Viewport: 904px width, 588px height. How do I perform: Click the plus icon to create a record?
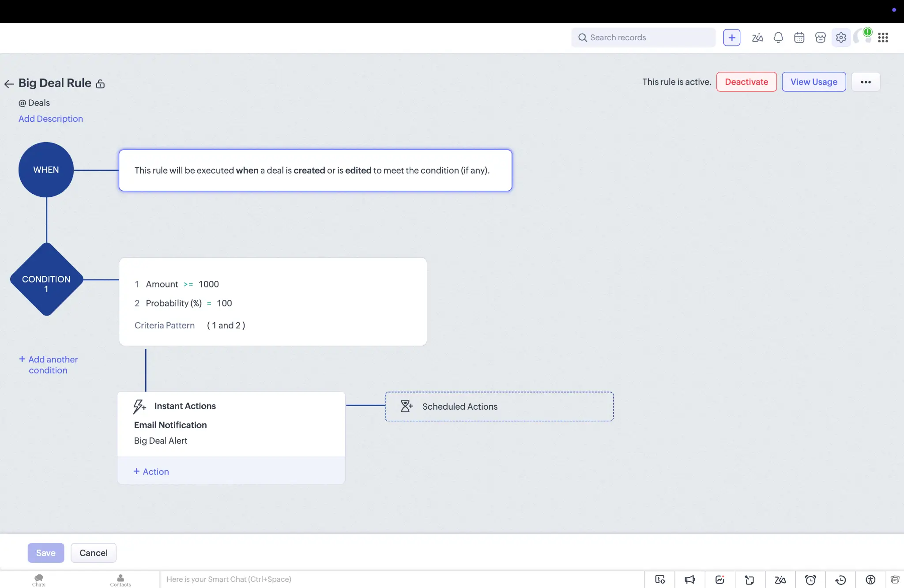click(x=731, y=38)
